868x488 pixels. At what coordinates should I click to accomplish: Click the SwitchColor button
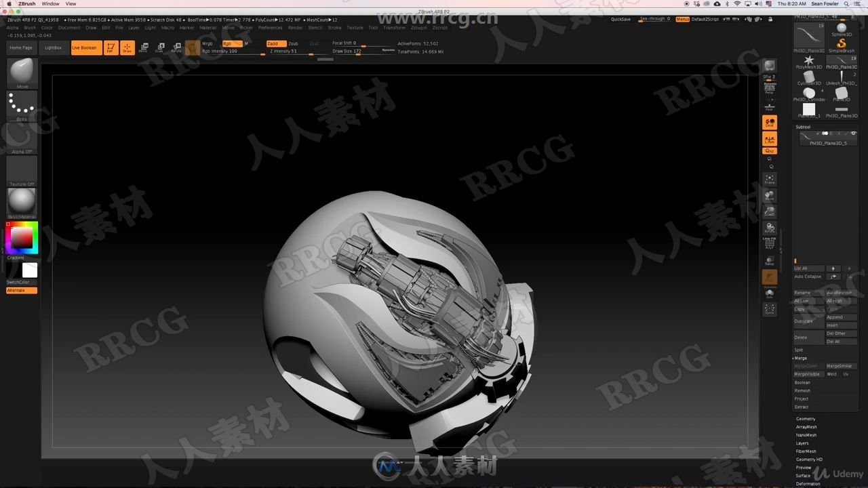tap(18, 282)
